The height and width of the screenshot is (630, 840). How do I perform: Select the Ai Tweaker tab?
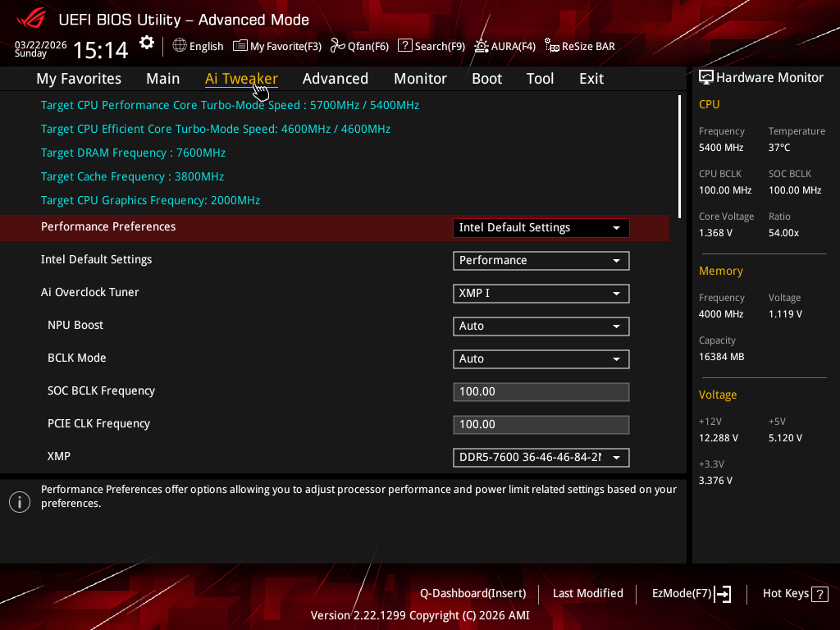241,79
